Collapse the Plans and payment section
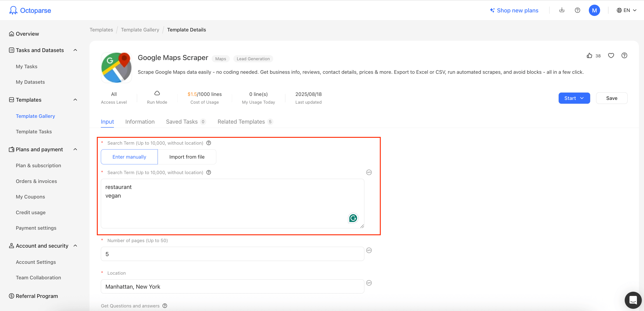644x311 pixels. (75, 149)
